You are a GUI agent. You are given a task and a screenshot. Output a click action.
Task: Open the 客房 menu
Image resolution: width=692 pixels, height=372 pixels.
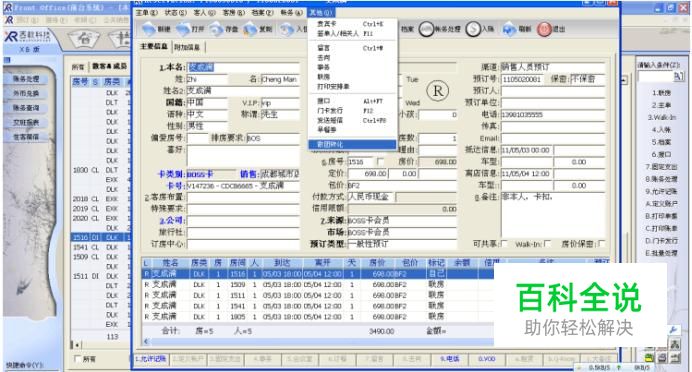coord(233,13)
